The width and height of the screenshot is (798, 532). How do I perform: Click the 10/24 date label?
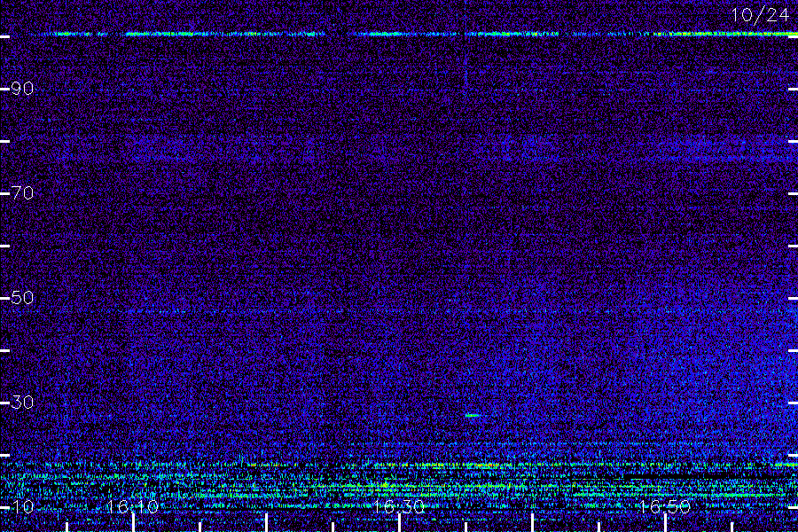coord(760,15)
